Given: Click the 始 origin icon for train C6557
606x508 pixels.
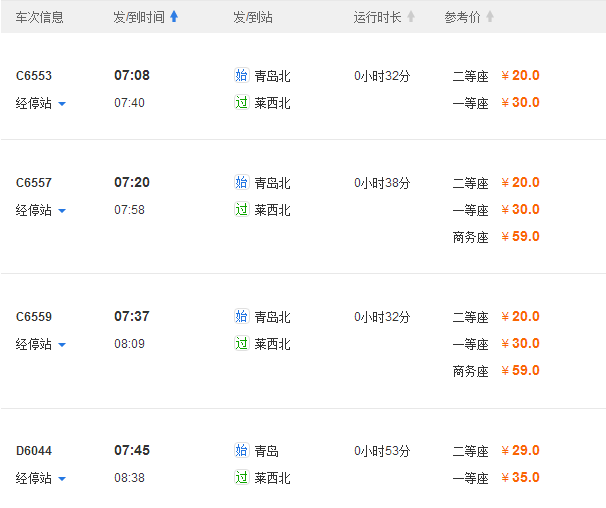Looking at the screenshot, I should tap(241, 182).
